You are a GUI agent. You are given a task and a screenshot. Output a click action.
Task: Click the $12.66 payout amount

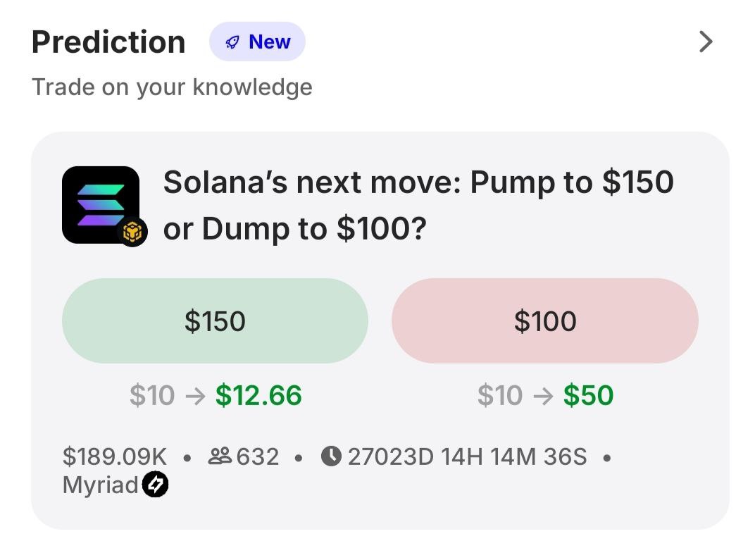258,396
